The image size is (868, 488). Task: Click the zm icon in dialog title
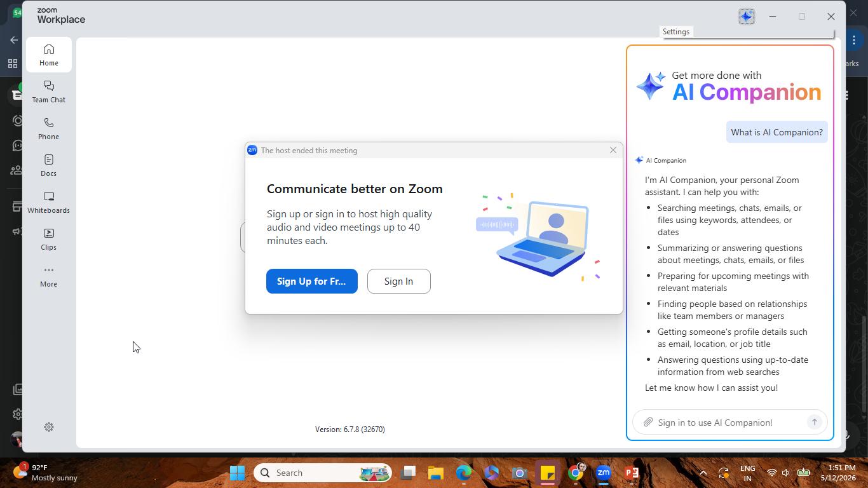(252, 150)
